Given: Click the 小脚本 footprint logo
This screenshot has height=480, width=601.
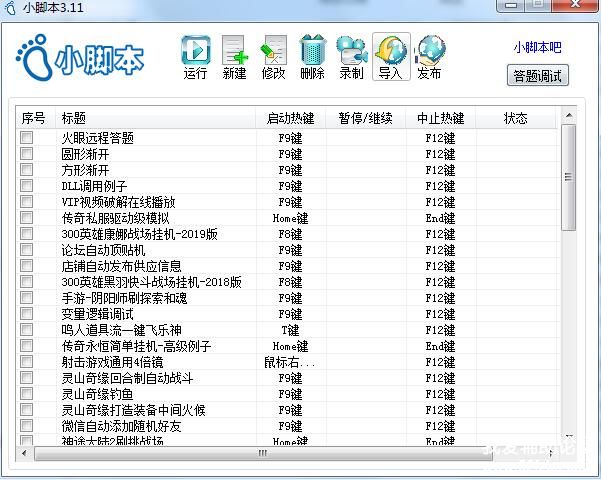Looking at the screenshot, I should 80,58.
